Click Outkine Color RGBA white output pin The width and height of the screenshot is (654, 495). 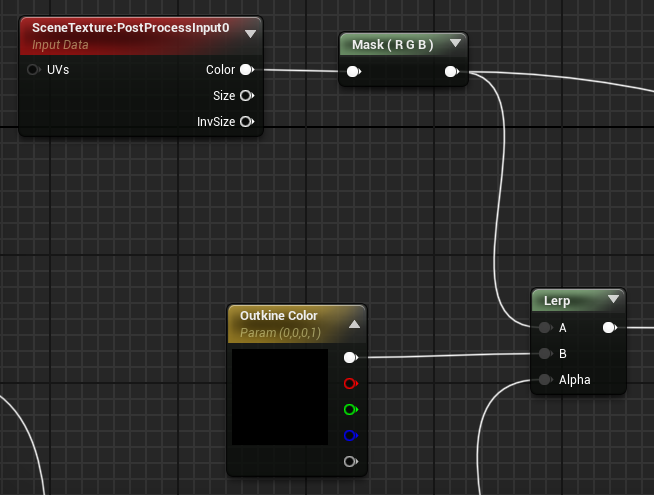349,357
